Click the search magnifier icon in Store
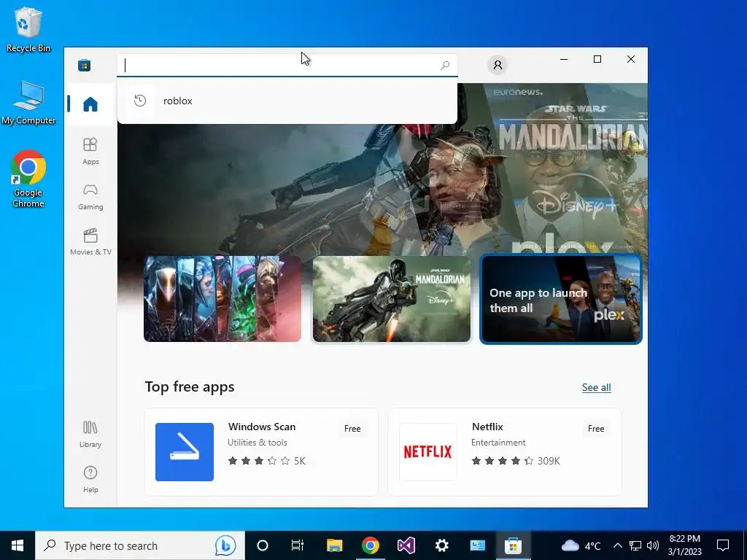Viewport: 747px width, 560px height. (445, 65)
